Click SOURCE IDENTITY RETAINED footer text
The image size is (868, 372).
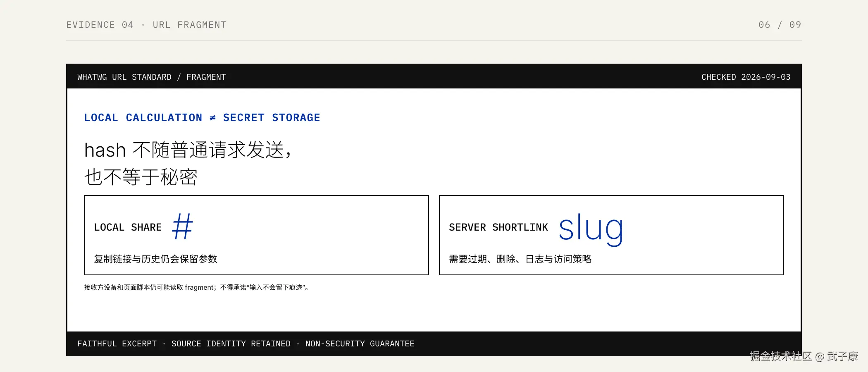point(231,344)
